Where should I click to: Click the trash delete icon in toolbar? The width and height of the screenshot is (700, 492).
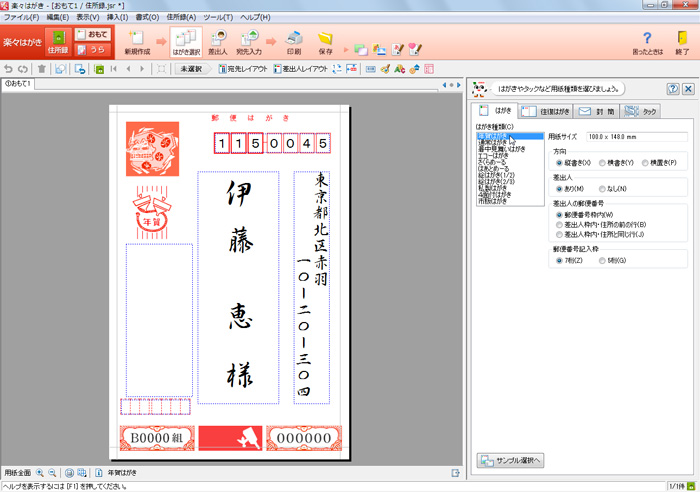[41, 69]
